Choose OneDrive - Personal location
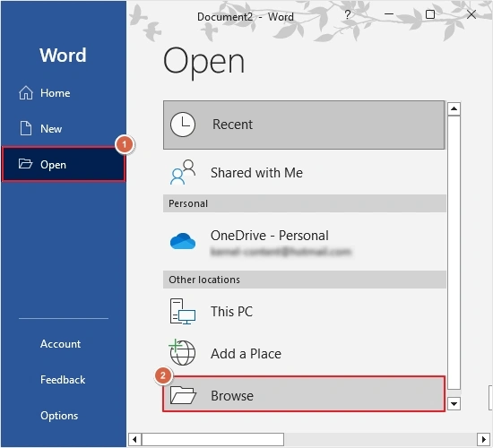Image resolution: width=493 pixels, height=448 pixels. (305, 242)
